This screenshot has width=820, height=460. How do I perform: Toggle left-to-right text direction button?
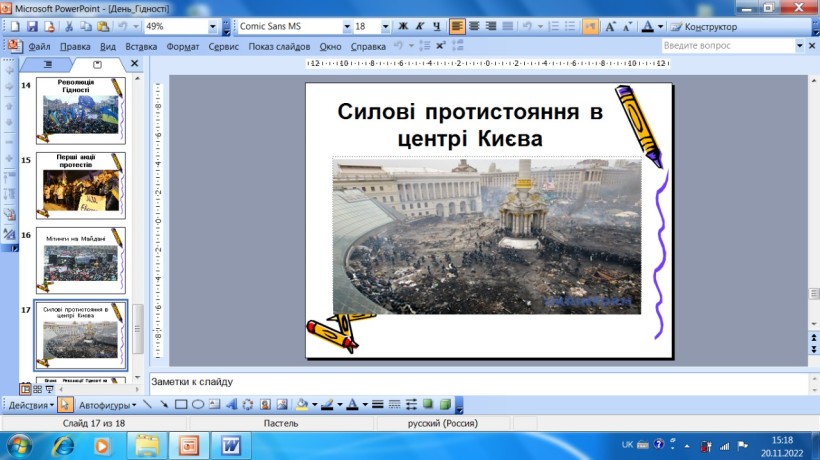click(590, 26)
